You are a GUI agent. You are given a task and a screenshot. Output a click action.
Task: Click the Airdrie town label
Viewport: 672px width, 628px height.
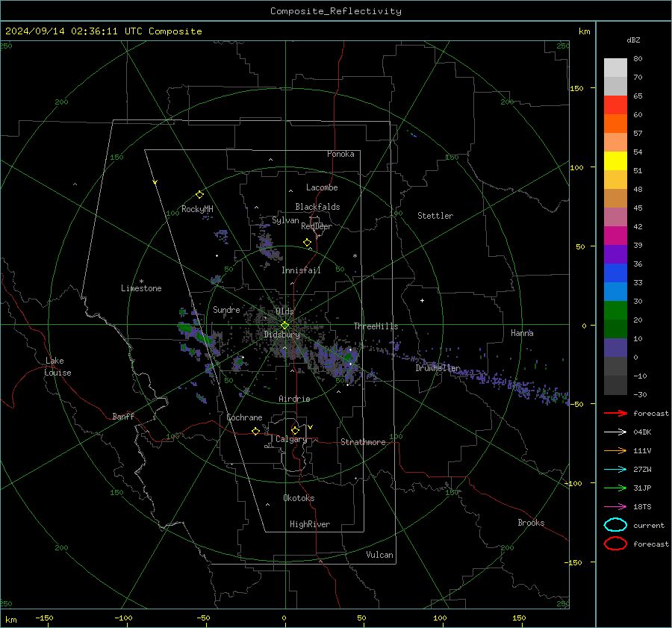point(294,399)
